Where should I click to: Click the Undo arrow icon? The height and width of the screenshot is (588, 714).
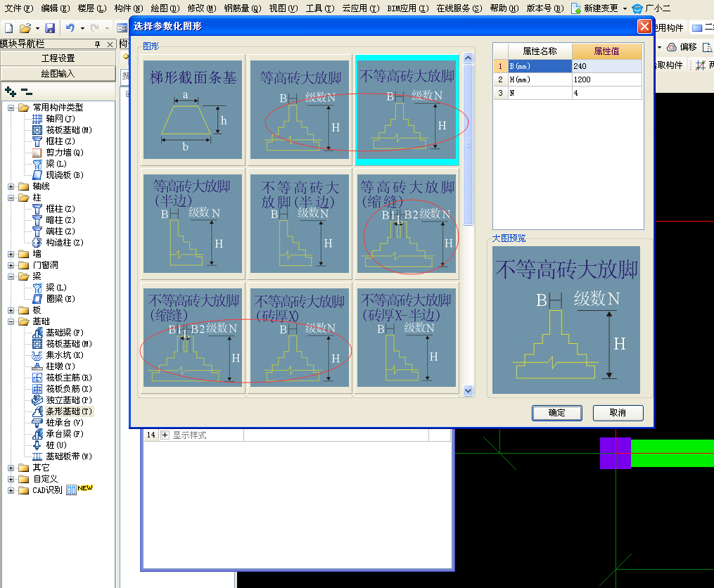pyautogui.click(x=70, y=28)
